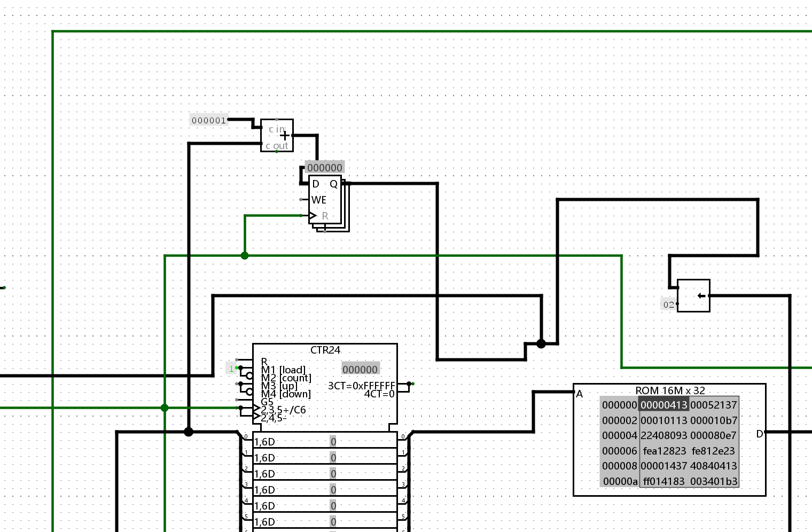Click the constant 1 at M1 load input

pos(231,369)
